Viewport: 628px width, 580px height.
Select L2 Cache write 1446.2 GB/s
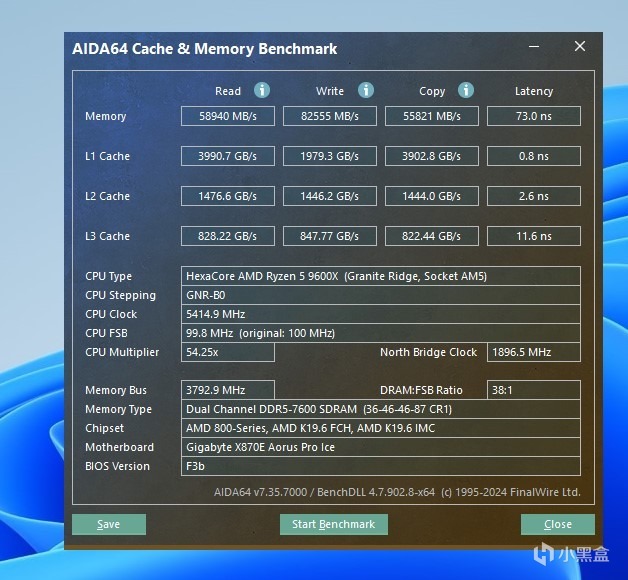pos(330,196)
